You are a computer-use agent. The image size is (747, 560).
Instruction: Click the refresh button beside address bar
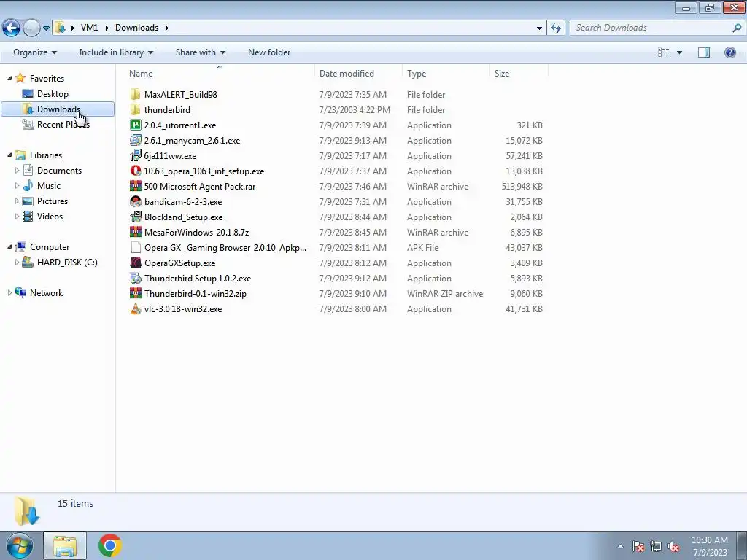click(555, 28)
